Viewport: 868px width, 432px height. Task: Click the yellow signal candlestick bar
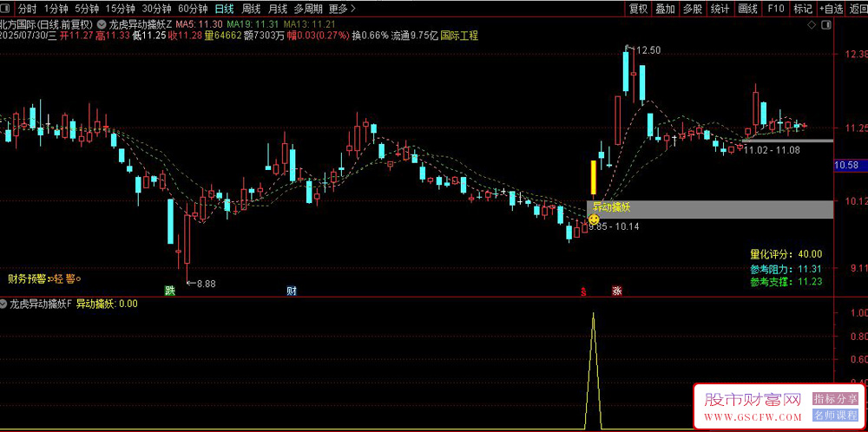594,177
